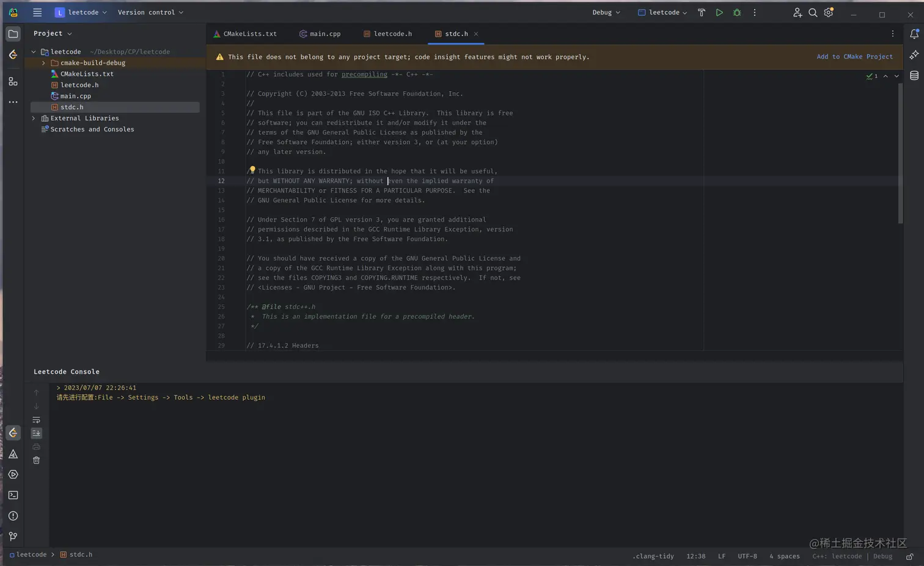Viewport: 924px width, 566px height.
Task: Open editor tabs options menu
Action: (892, 34)
